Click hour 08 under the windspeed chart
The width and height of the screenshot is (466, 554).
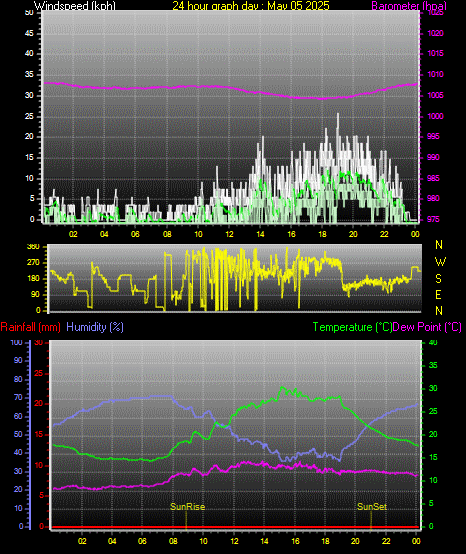167,234
